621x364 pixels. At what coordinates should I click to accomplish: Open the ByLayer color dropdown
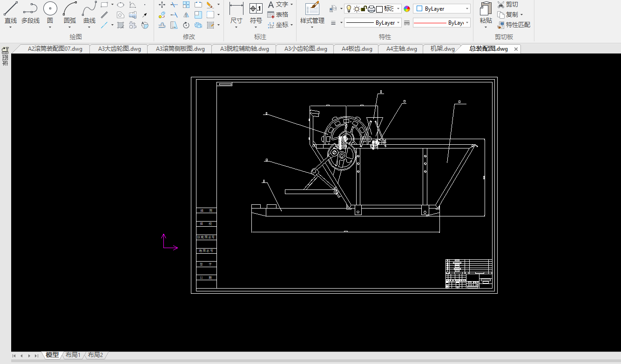[441, 9]
